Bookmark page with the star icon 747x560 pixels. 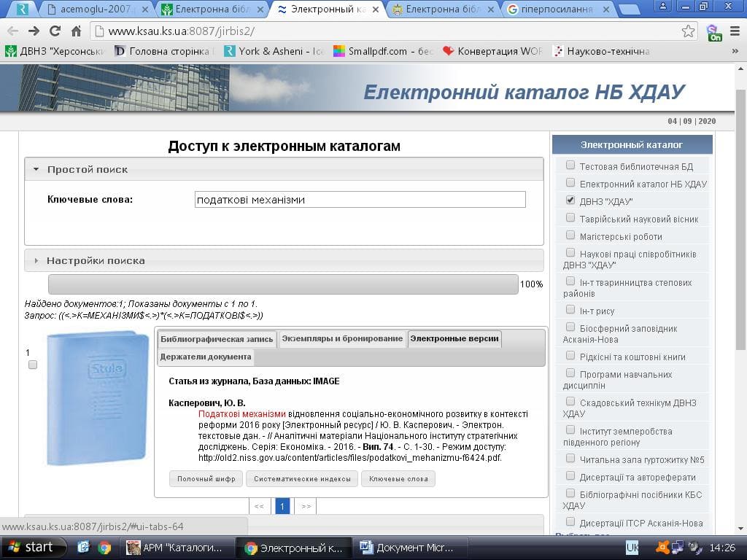(x=688, y=31)
